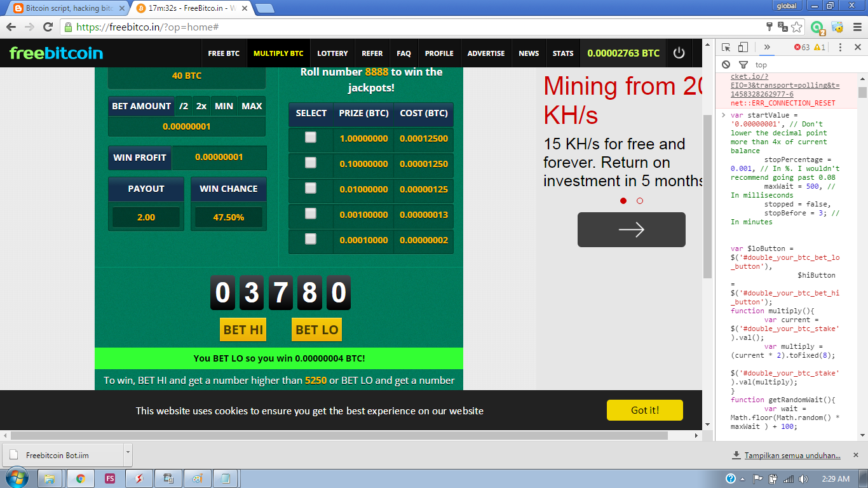This screenshot has height=488, width=868.
Task: Click the page's horizontal scrollbar
Action: tap(339, 436)
